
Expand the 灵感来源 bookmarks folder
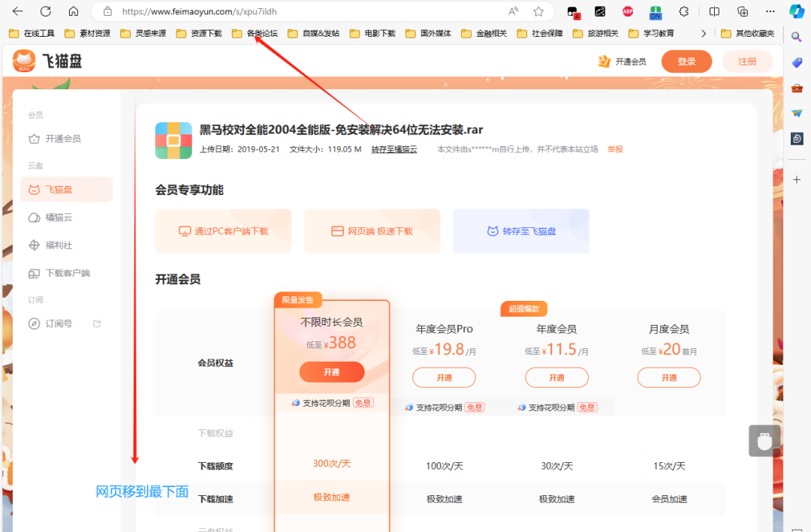click(x=143, y=34)
